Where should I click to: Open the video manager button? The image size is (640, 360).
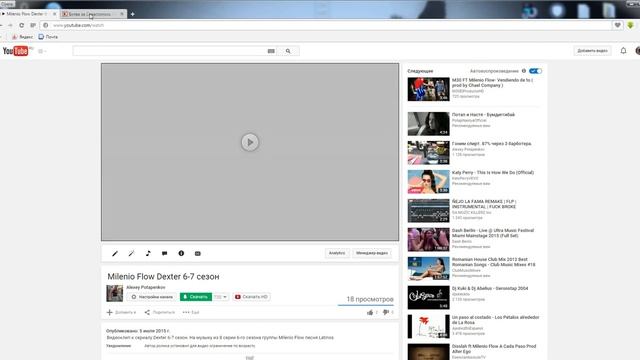point(371,253)
